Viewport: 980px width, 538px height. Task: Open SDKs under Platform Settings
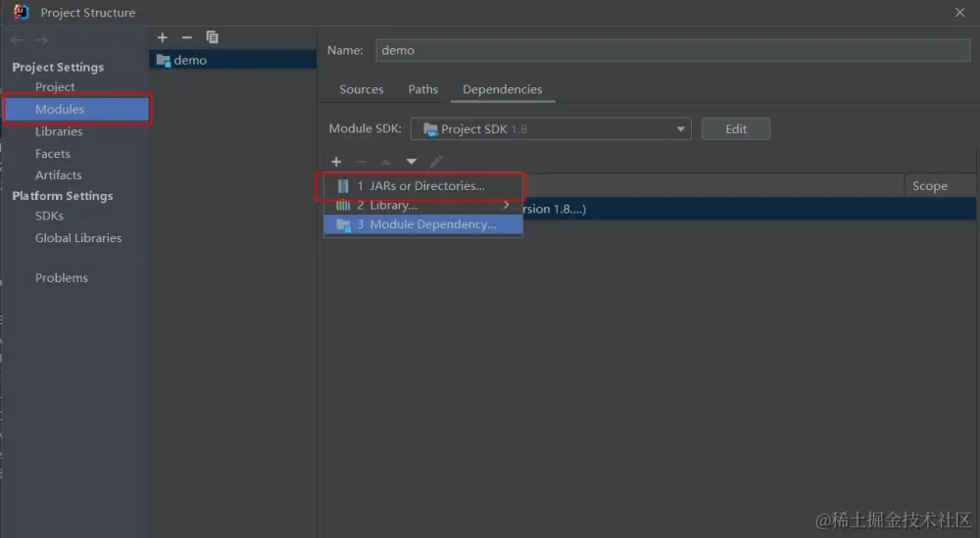pos(49,216)
